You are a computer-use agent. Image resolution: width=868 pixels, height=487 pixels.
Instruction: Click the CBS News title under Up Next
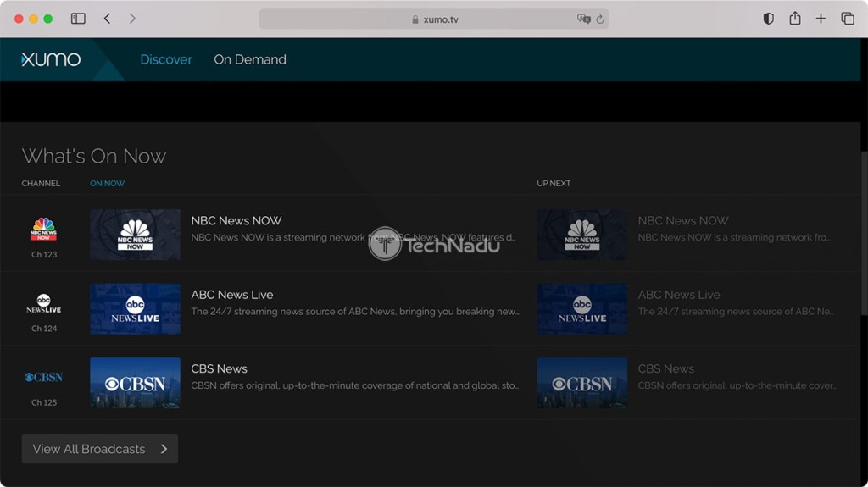tap(666, 369)
